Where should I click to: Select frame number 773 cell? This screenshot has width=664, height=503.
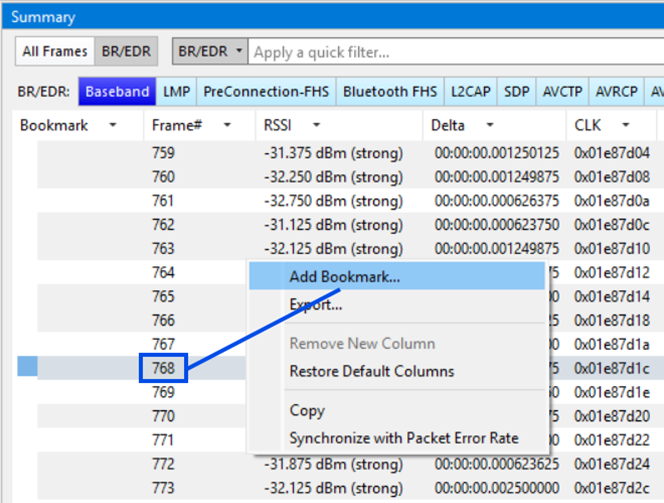pyautogui.click(x=163, y=488)
